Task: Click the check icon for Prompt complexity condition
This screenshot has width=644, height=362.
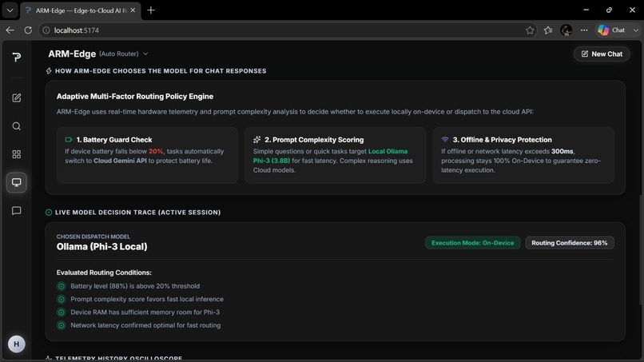Action: pyautogui.click(x=62, y=299)
